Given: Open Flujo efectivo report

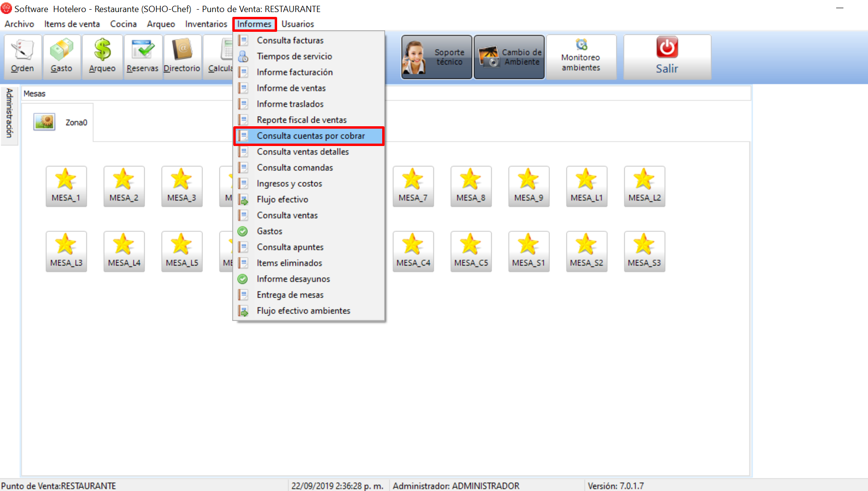Looking at the screenshot, I should (x=282, y=199).
